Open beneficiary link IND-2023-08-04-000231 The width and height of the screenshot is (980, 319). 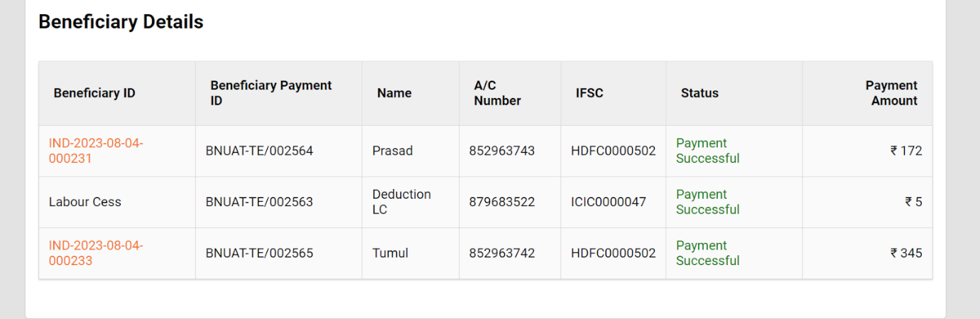pyautogui.click(x=96, y=151)
